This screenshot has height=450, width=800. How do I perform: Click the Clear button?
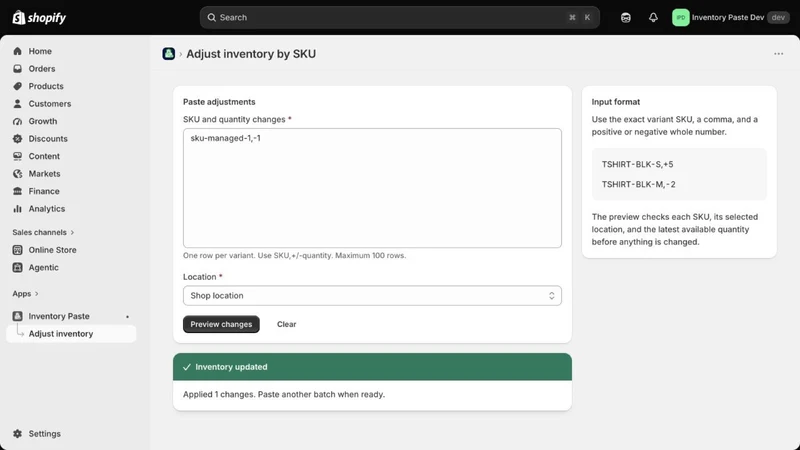[286, 324]
